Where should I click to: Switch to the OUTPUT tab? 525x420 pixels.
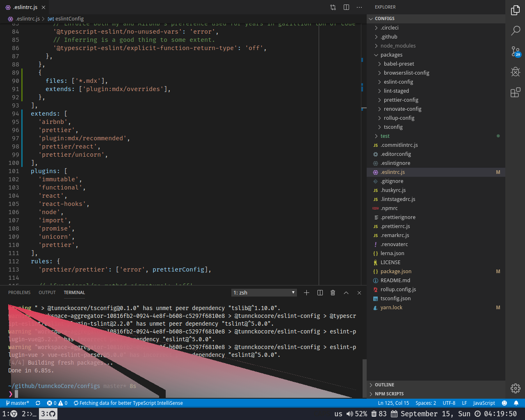pos(47,292)
